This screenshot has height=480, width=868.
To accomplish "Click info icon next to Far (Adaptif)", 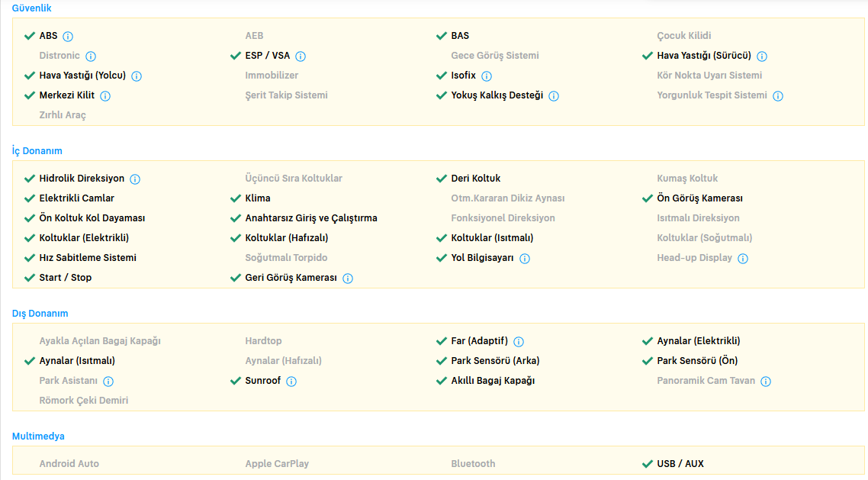I will click(519, 342).
